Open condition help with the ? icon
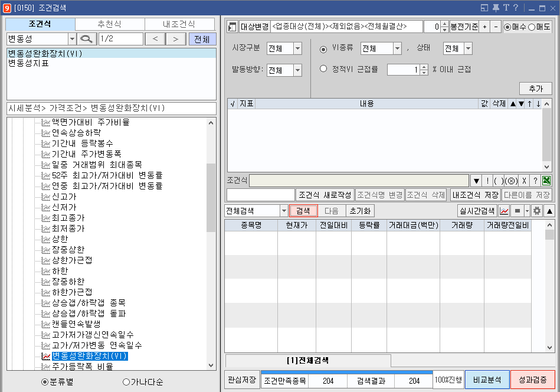 coord(535,180)
